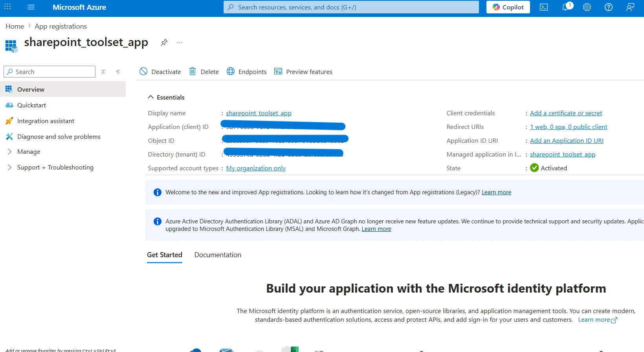Click the Client credentials label
The width and height of the screenshot is (644, 352).
pos(470,113)
